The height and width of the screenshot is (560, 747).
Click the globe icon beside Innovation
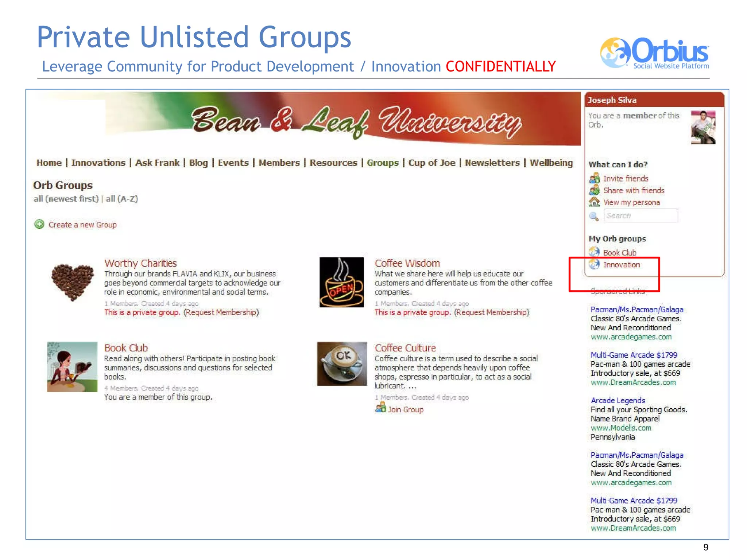point(594,264)
